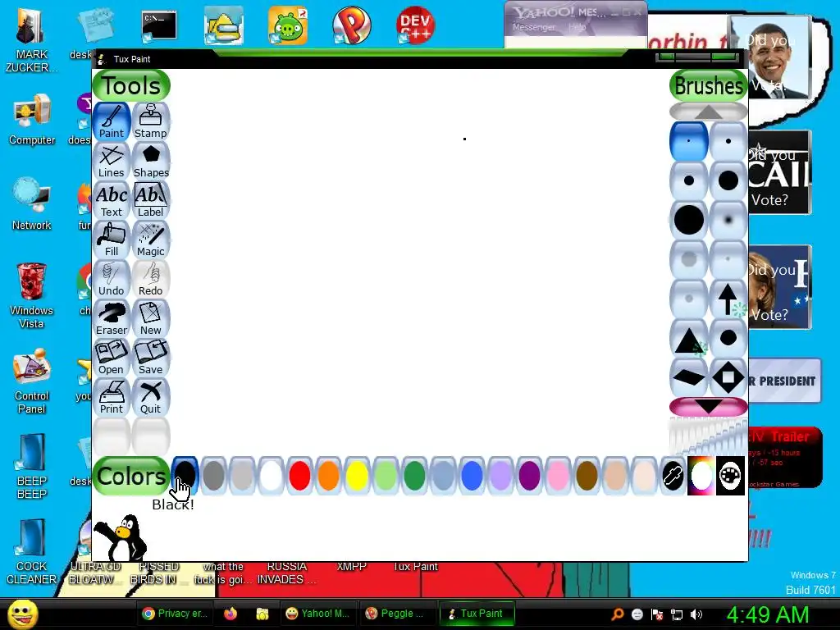The height and width of the screenshot is (630, 840).
Task: Pick the yellow color swatch
Action: tap(357, 475)
